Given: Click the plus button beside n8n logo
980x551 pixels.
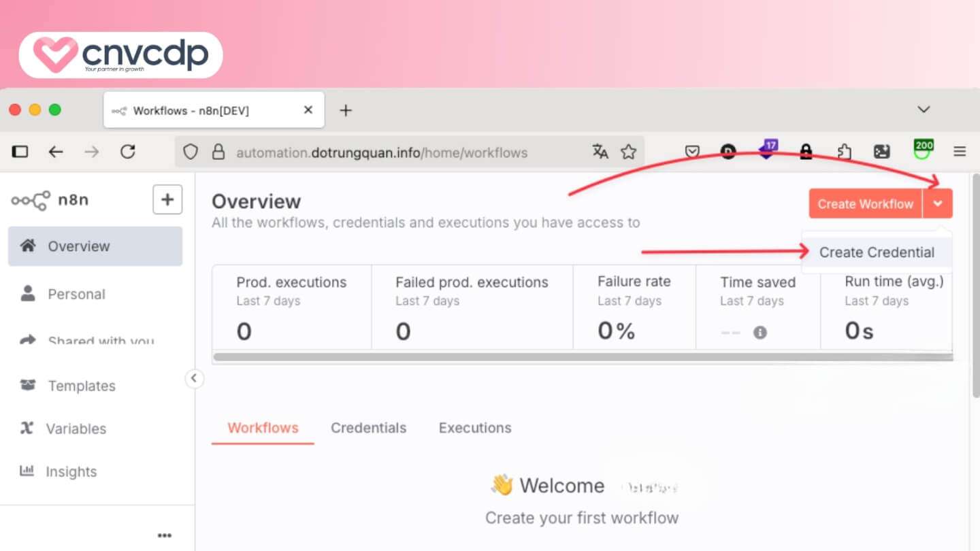Looking at the screenshot, I should [x=167, y=199].
